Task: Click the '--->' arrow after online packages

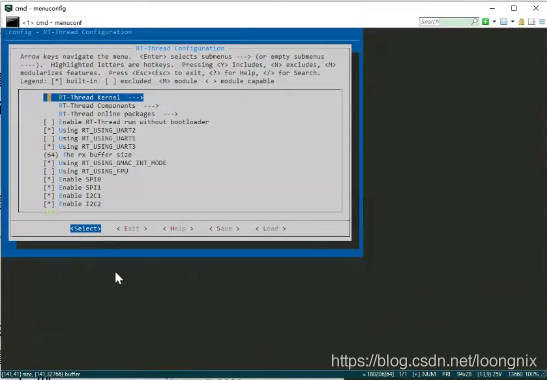Action: pyautogui.click(x=170, y=114)
